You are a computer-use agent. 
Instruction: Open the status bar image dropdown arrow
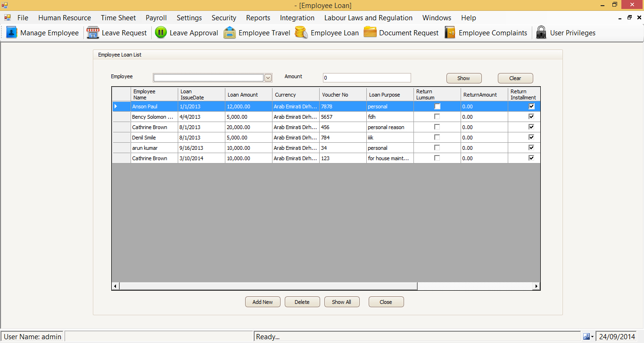[x=592, y=336]
